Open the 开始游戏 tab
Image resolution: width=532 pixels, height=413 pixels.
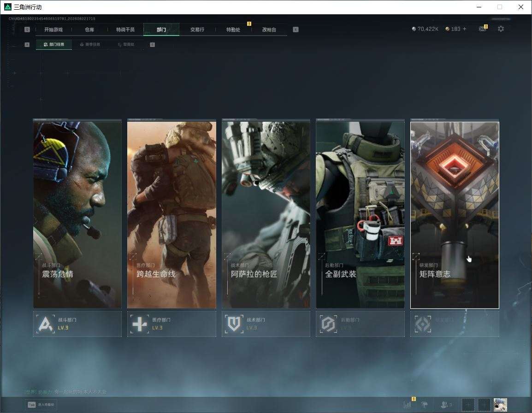pyautogui.click(x=53, y=29)
